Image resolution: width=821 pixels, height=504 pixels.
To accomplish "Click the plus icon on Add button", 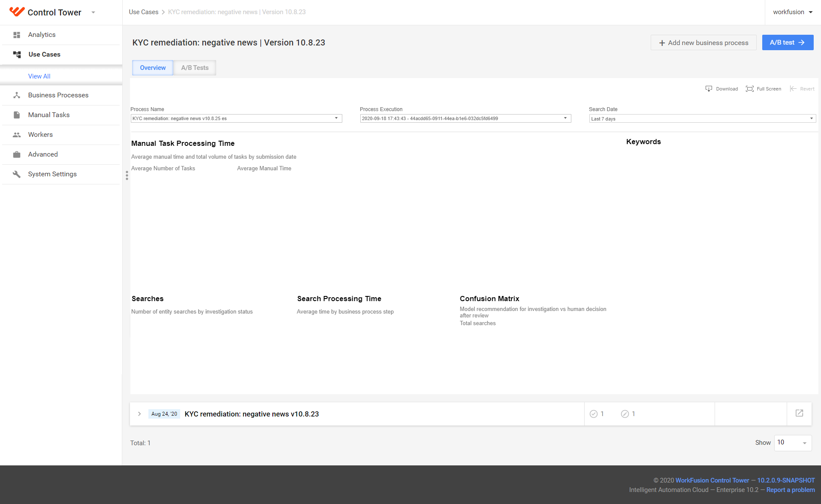I will 662,43.
